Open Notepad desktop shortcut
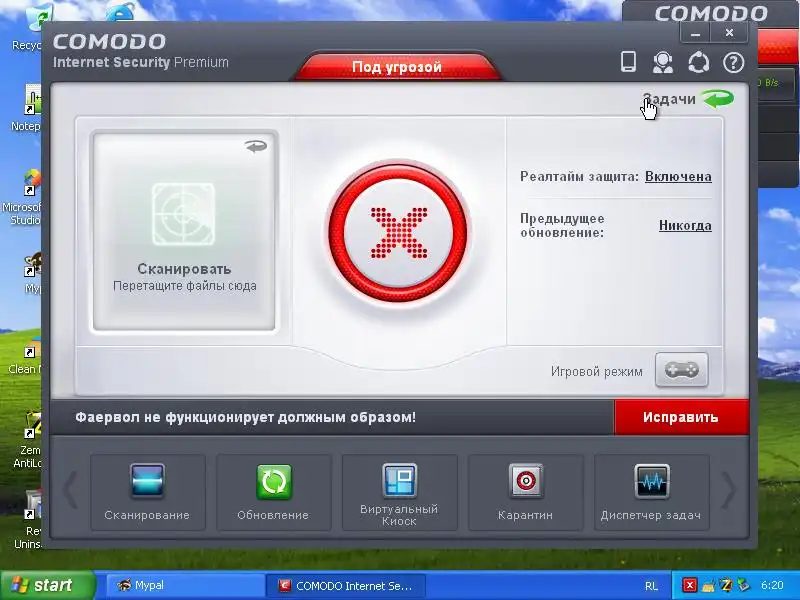This screenshot has width=800, height=600. click(x=28, y=108)
